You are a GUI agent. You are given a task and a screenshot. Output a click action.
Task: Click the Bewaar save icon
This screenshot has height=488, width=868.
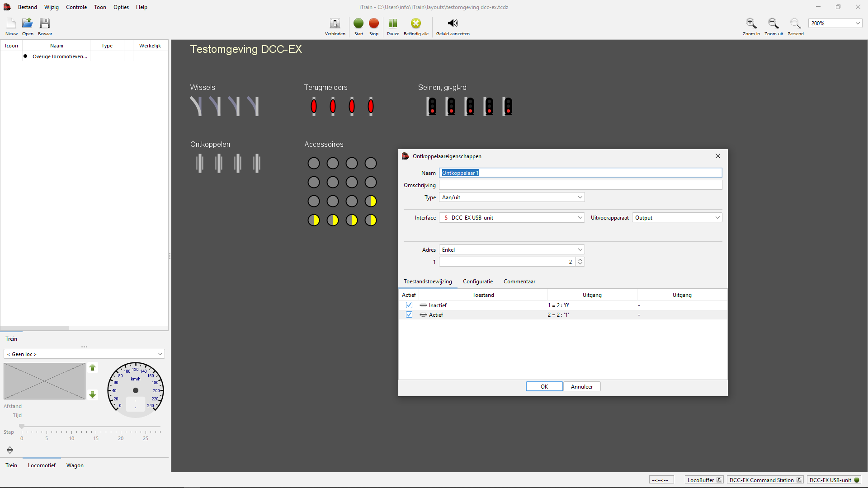44,23
